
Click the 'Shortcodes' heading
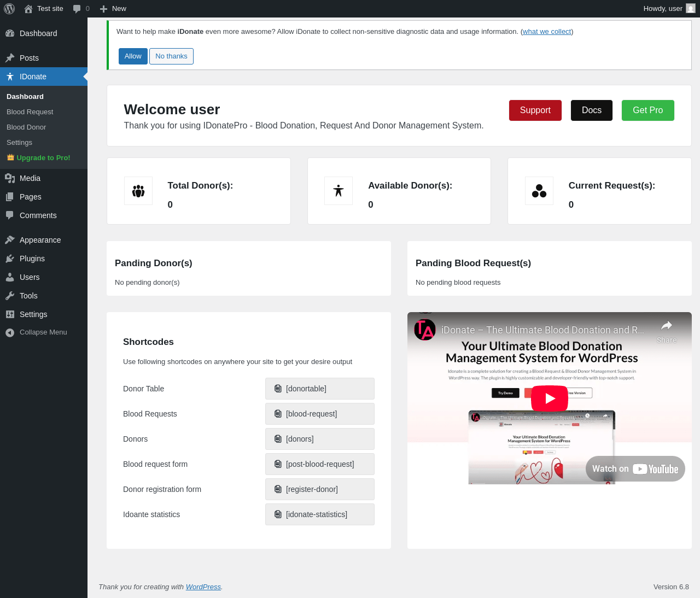pyautogui.click(x=148, y=342)
